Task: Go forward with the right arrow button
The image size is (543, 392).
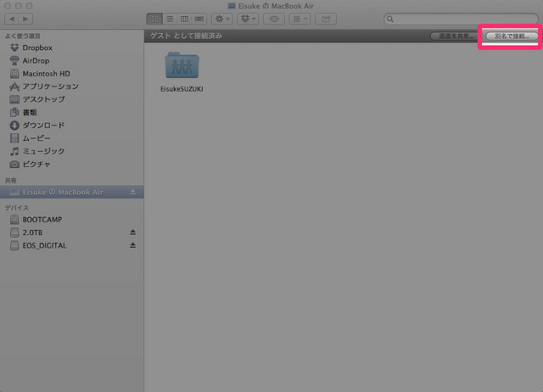Action: tap(25, 19)
